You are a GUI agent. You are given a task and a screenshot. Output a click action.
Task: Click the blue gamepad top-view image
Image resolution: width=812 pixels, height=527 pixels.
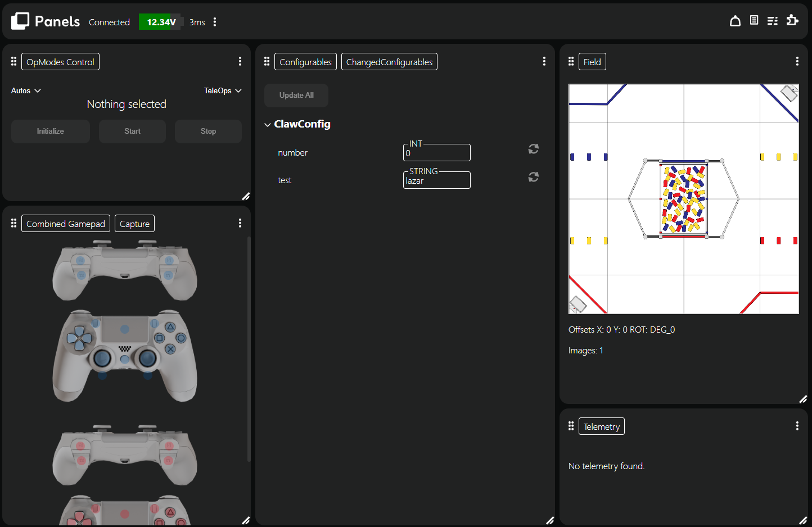point(125,356)
